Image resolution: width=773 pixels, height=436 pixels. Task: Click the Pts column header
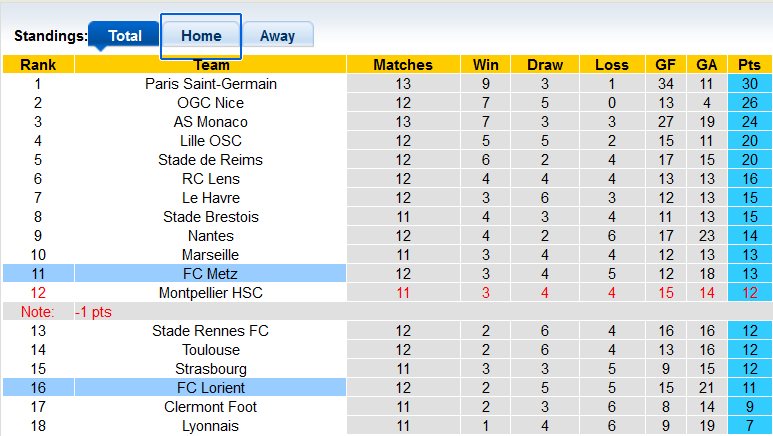point(749,65)
